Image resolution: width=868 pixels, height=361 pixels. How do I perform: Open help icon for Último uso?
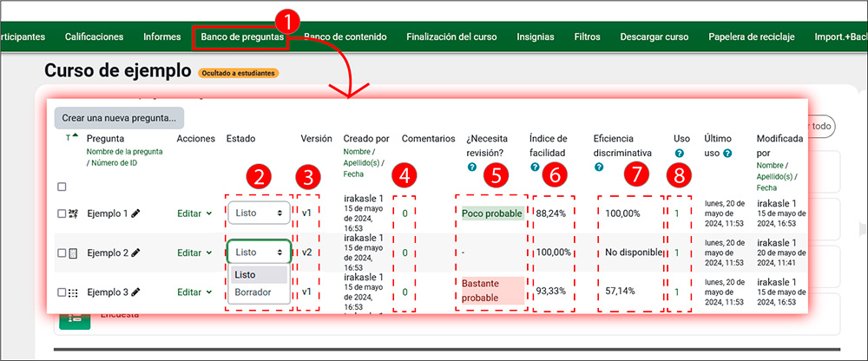727,154
